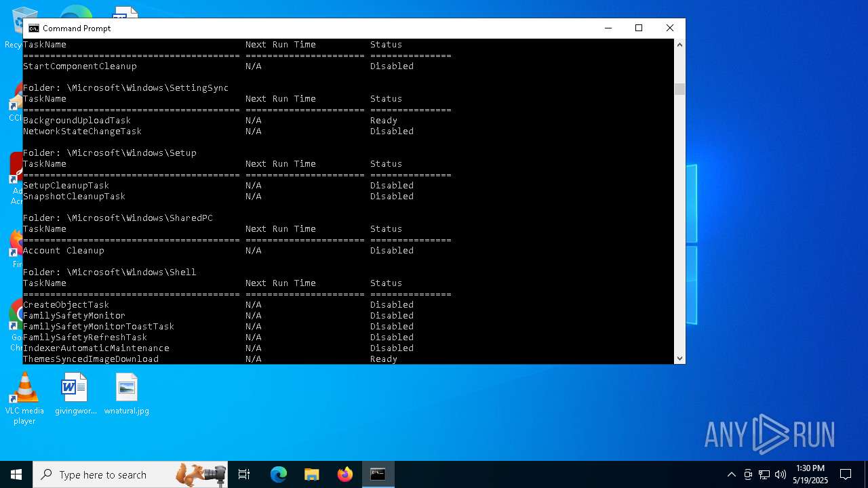Viewport: 868px width, 488px height.
Task: Click the StartComponentCleanup task name
Action: tap(80, 66)
